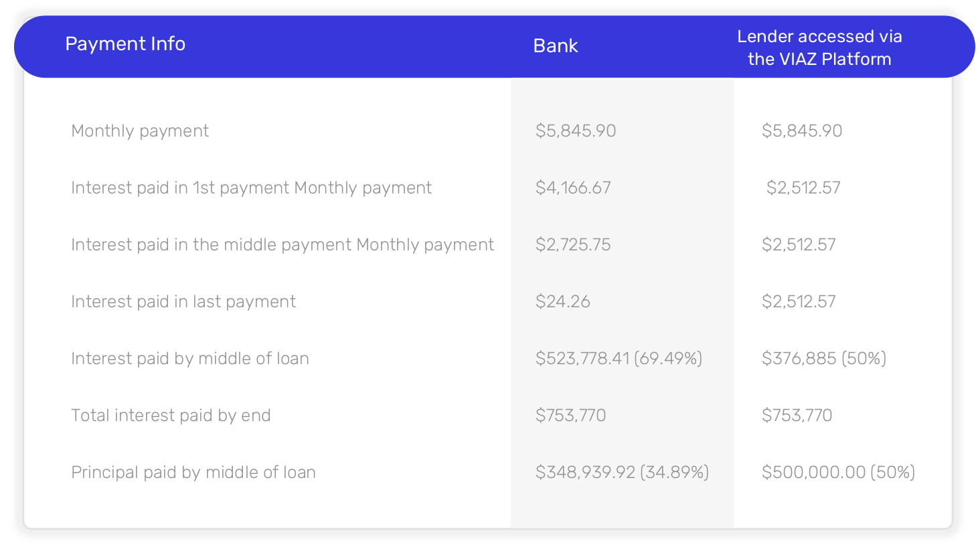Select Total interest paid by end label
Image resolution: width=980 pixels, height=547 pixels.
171,416
